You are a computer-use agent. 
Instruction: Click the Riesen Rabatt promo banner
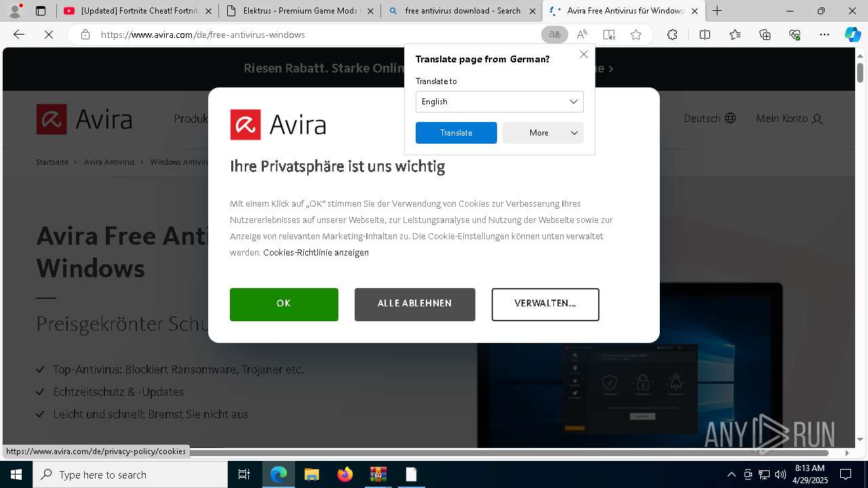click(429, 68)
